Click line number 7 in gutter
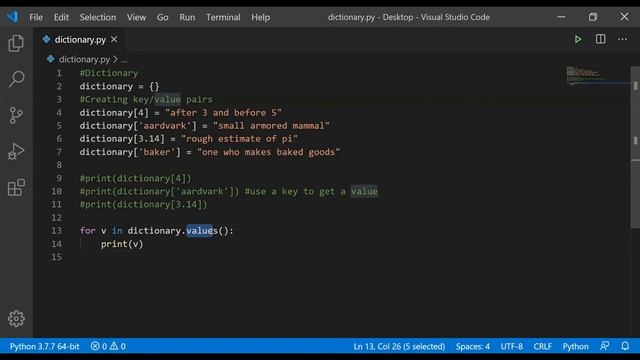 (59, 152)
